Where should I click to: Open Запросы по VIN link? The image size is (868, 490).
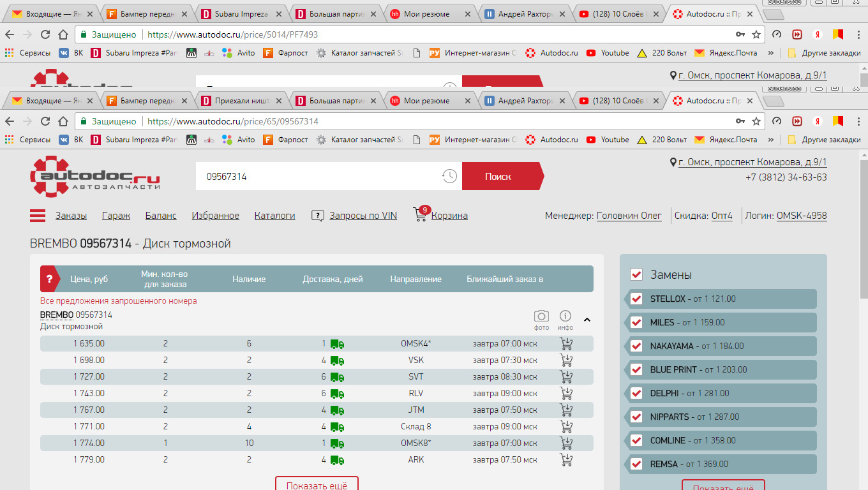click(363, 216)
